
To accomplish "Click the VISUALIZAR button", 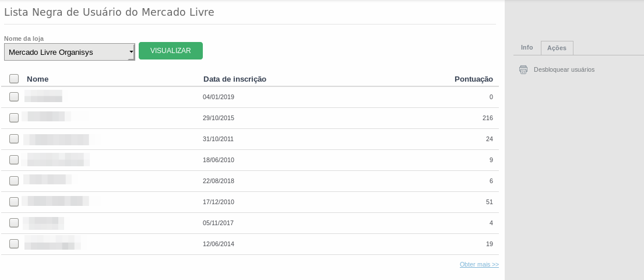I will point(170,51).
